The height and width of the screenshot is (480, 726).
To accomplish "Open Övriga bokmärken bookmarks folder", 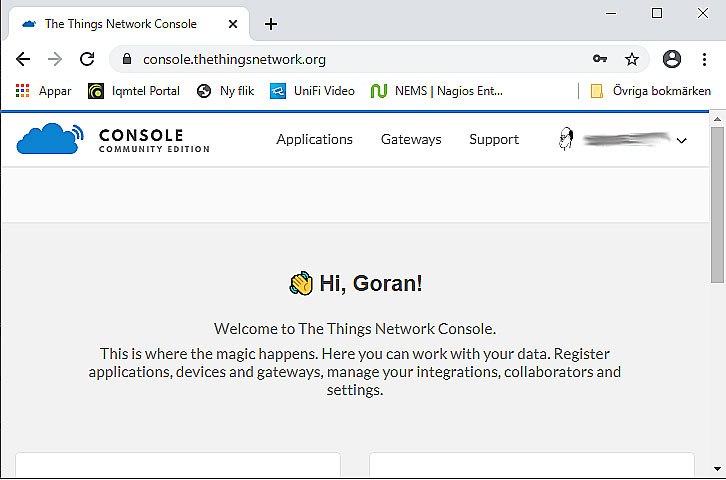I will pos(651,91).
